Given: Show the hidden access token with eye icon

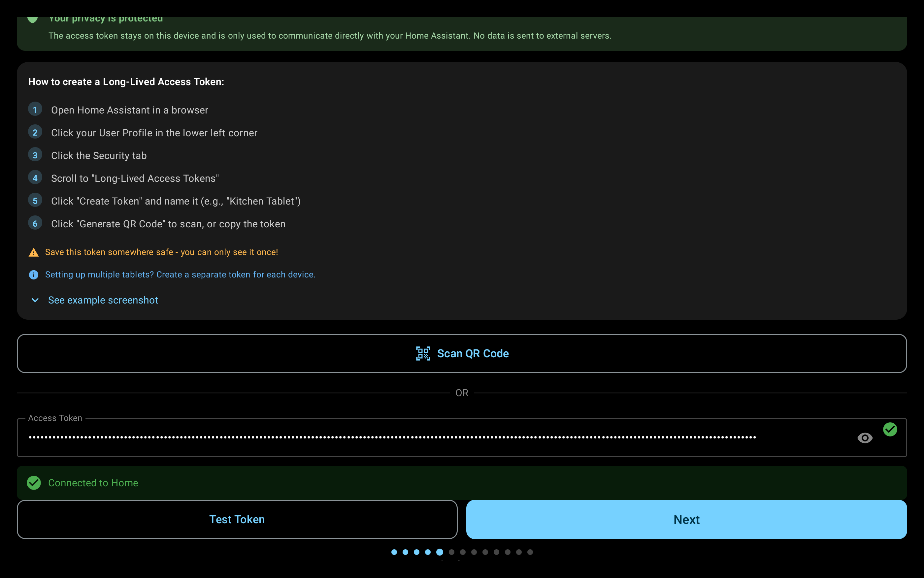Looking at the screenshot, I should pos(865,438).
